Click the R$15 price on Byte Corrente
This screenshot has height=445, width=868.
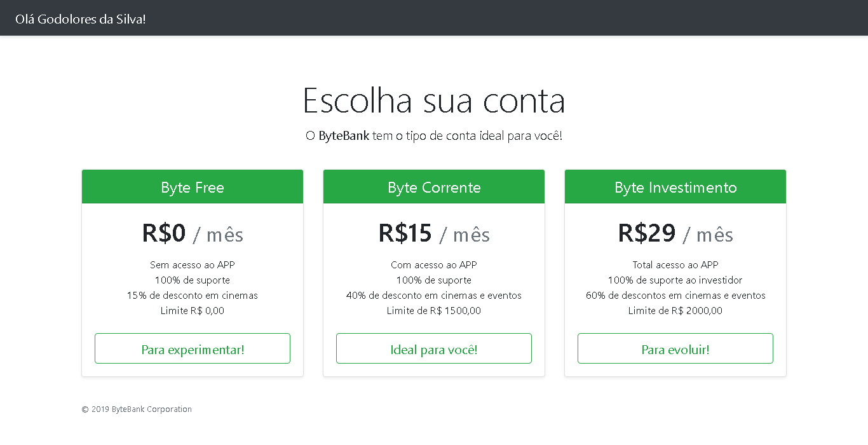(x=405, y=234)
